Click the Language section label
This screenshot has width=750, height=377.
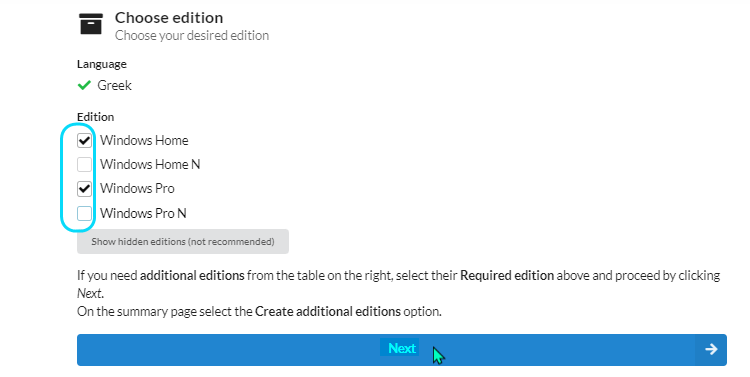pos(102,64)
